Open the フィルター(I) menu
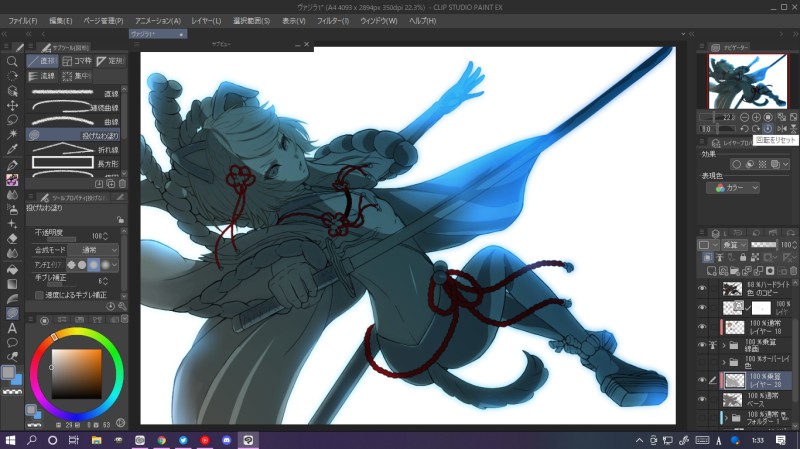This screenshot has width=800, height=449. click(x=333, y=21)
